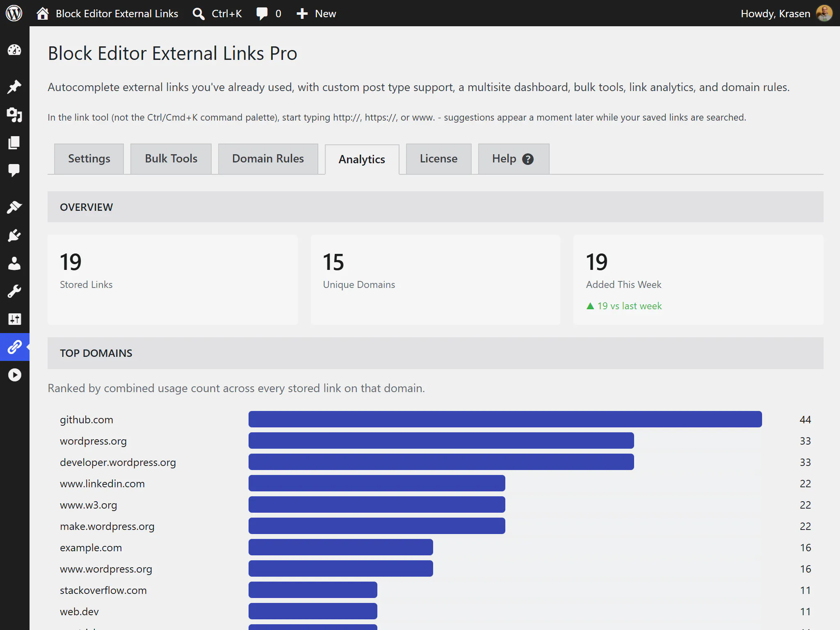Open the Ctrl+K search command palette
This screenshot has height=630, width=840.
[x=217, y=14]
